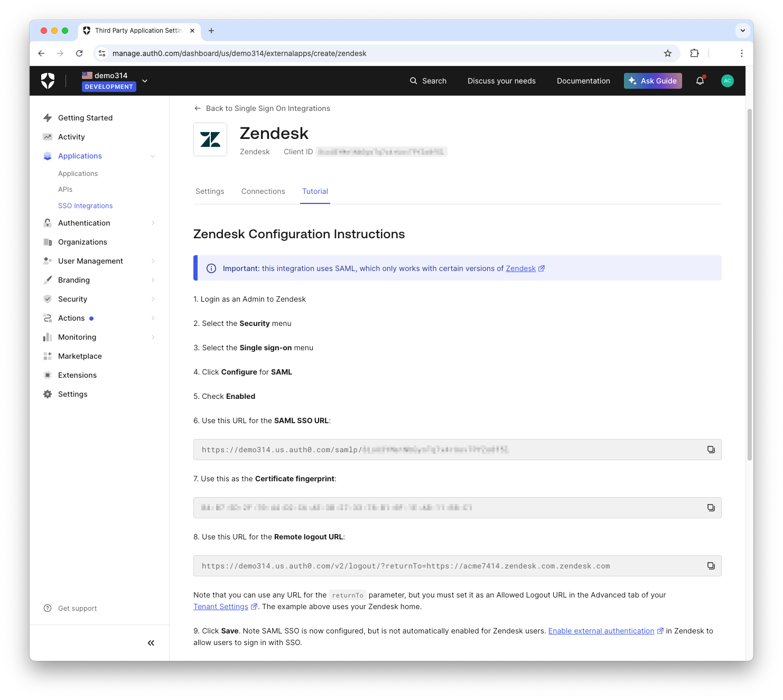Click the Remote logout URL field
Screen dimensions: 783x700
tap(457, 566)
